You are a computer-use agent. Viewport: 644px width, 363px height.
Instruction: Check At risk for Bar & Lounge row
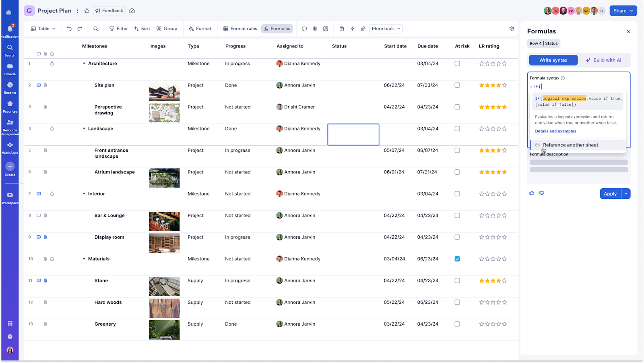(x=457, y=216)
